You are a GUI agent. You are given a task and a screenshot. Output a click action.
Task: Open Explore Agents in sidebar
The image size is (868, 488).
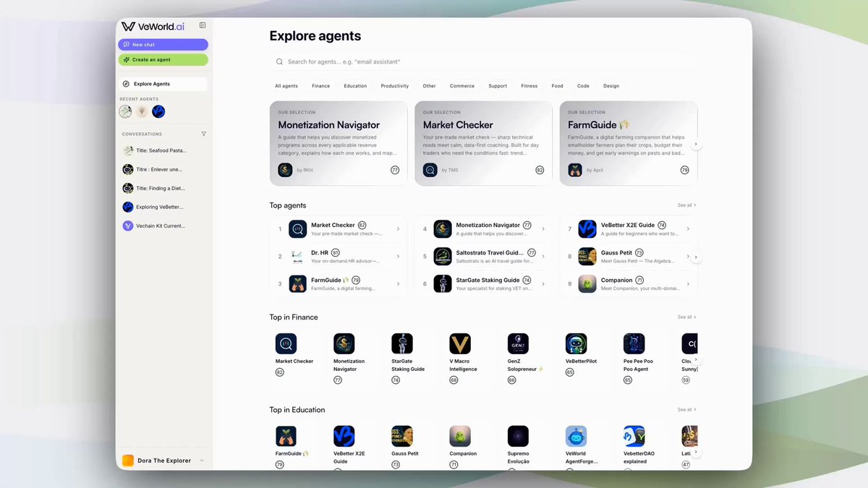tap(163, 84)
